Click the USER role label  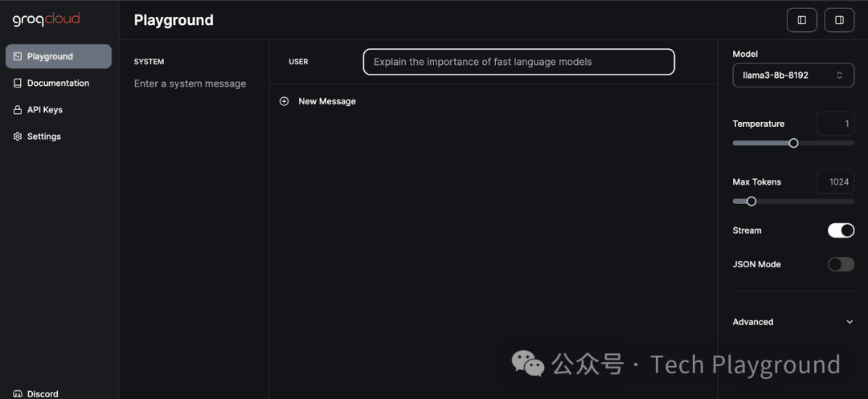click(298, 62)
